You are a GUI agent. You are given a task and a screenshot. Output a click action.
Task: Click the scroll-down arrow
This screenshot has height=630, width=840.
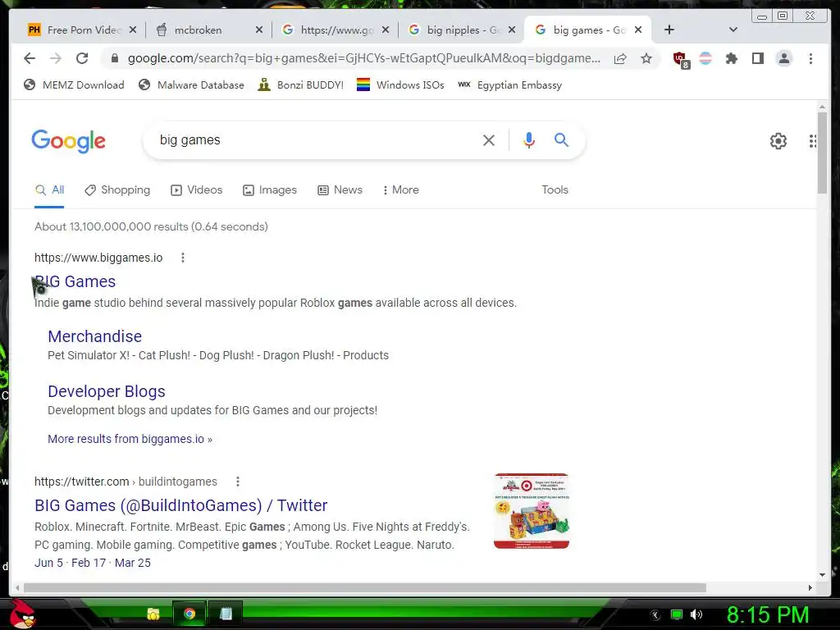click(822, 575)
